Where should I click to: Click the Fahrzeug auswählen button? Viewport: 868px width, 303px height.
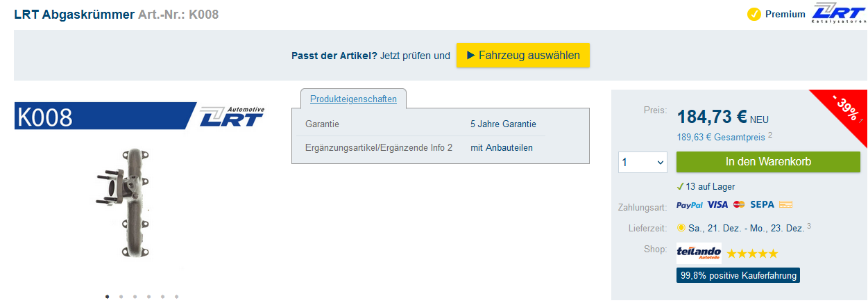(x=523, y=56)
